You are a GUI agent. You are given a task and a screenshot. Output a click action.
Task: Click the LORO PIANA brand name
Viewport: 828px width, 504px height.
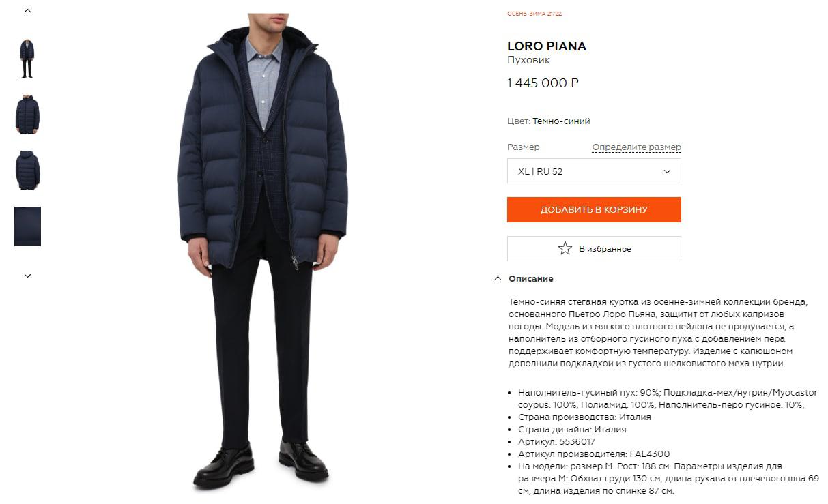pos(547,46)
